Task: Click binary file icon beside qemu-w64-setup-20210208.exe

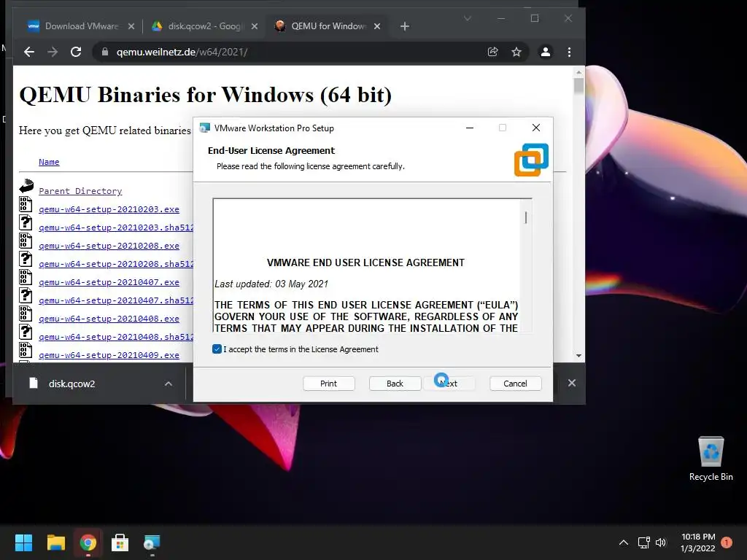Action: (26, 241)
